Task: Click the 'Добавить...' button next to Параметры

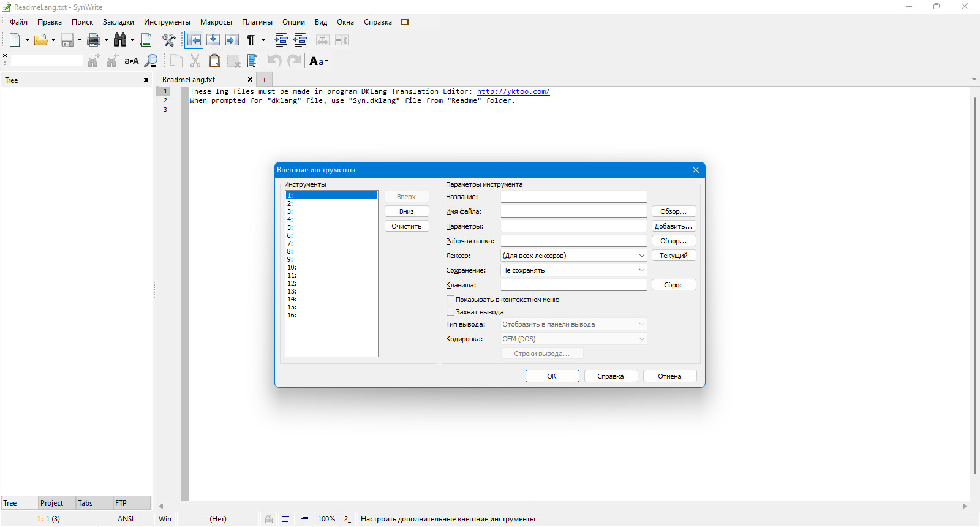Action: tap(673, 226)
